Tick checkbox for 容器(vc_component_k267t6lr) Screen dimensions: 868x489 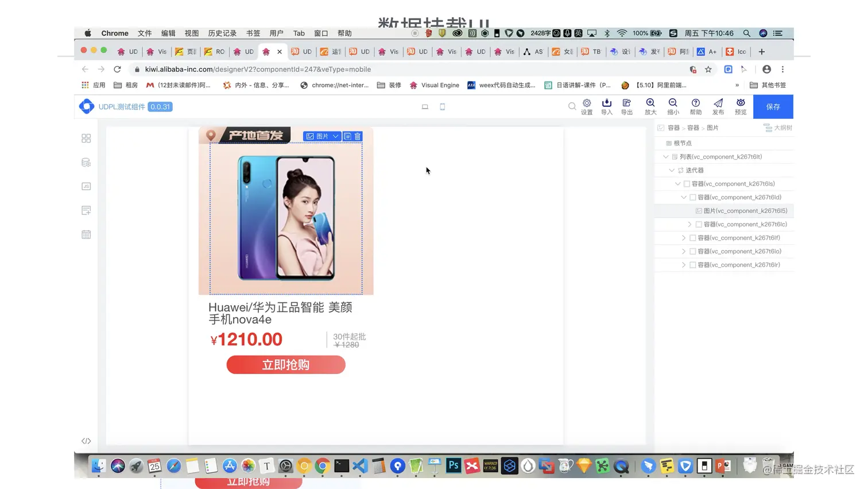coord(693,265)
